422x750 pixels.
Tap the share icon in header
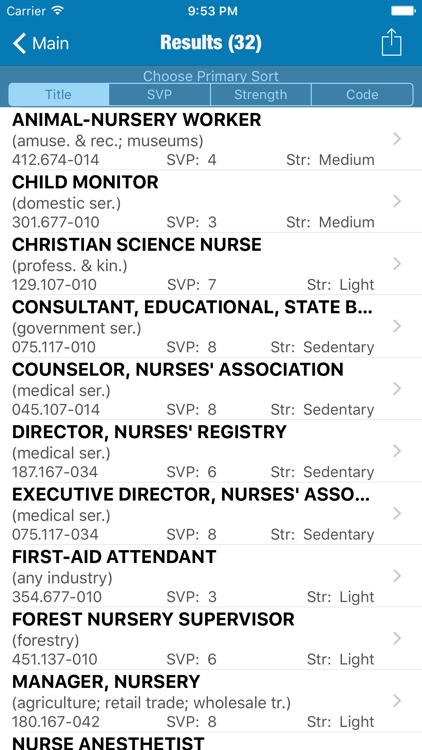point(391,43)
